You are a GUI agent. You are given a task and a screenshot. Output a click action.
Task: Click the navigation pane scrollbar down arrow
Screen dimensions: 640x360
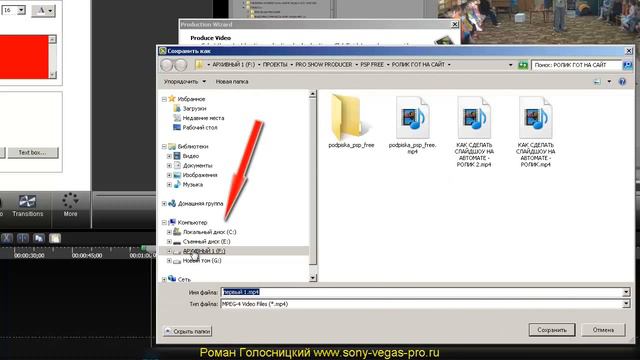point(313,278)
